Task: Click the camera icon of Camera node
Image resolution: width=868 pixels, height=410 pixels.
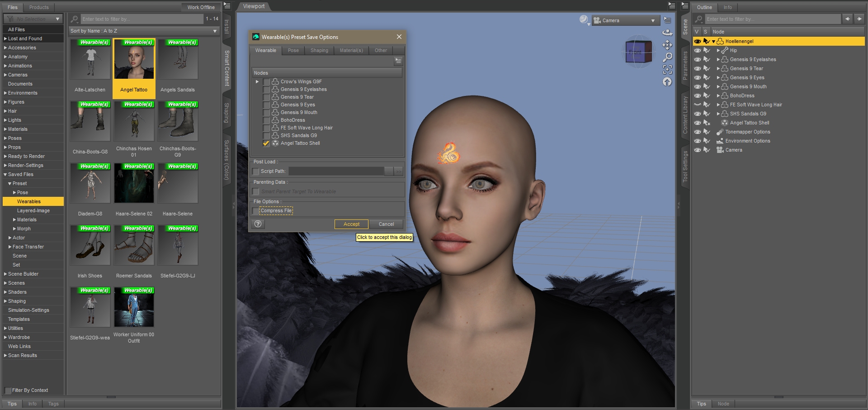Action: click(720, 150)
